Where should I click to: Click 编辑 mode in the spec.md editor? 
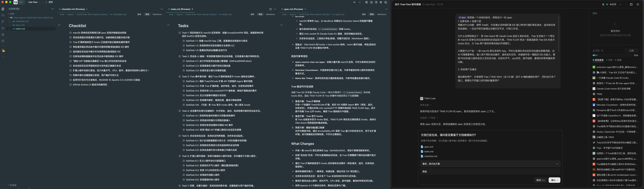[x=364, y=14]
